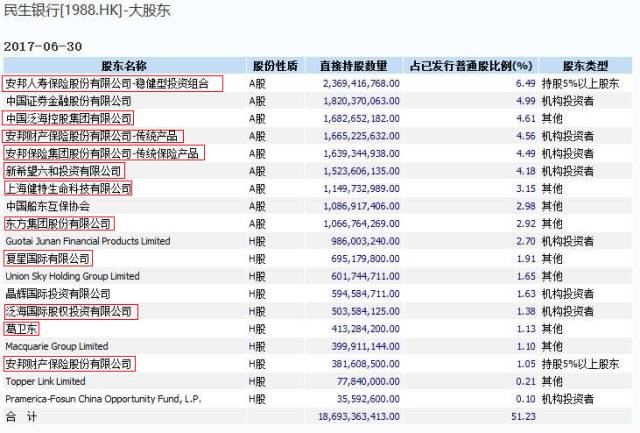Click percentage value 4.56
640x433 pixels.
pyautogui.click(x=526, y=136)
